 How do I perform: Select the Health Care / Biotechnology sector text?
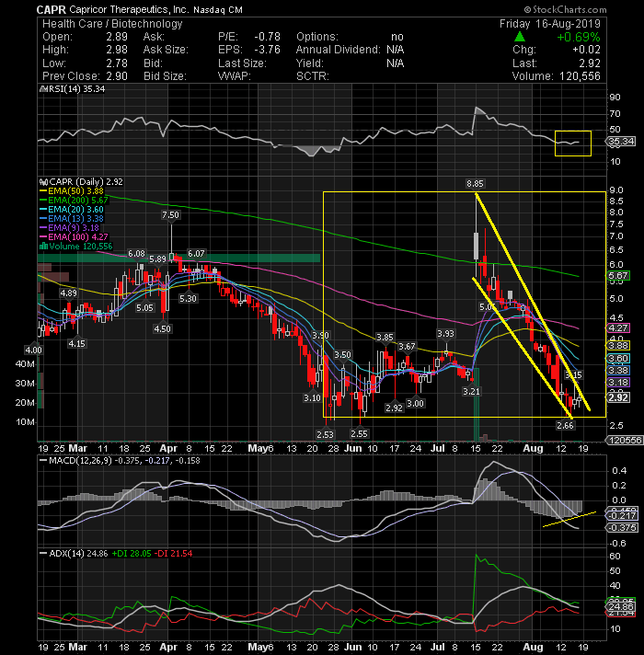tap(112, 24)
